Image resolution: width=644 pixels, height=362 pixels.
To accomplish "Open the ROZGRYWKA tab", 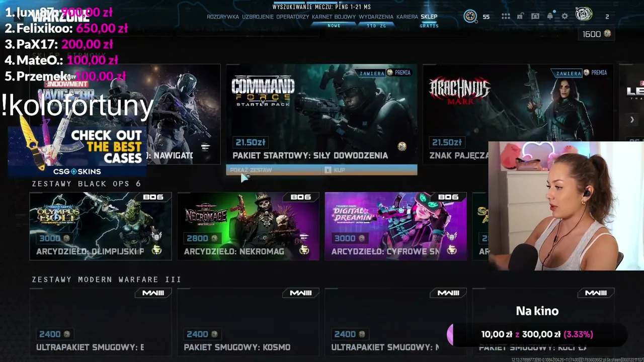I will click(223, 17).
